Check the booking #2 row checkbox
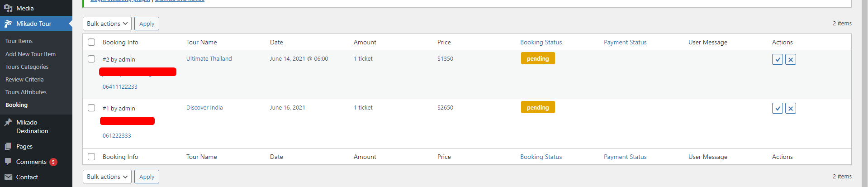The image size is (868, 187). coord(91,59)
